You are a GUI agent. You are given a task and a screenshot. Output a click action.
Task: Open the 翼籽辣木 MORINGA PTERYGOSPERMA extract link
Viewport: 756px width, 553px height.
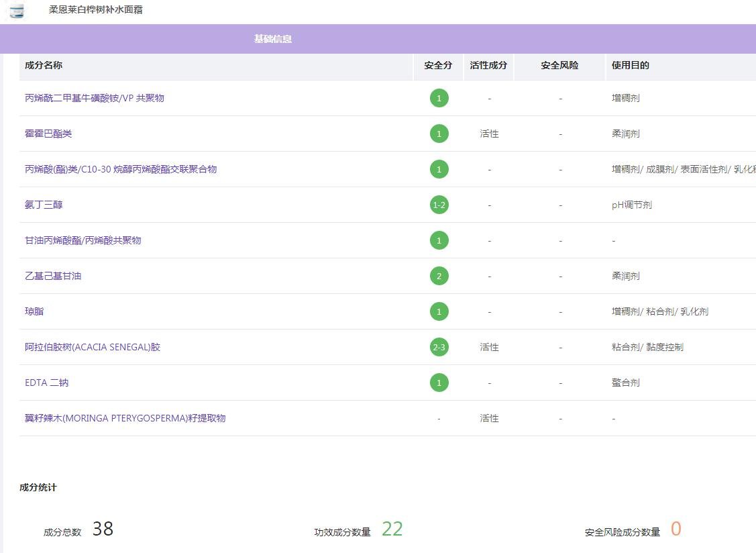click(x=125, y=418)
